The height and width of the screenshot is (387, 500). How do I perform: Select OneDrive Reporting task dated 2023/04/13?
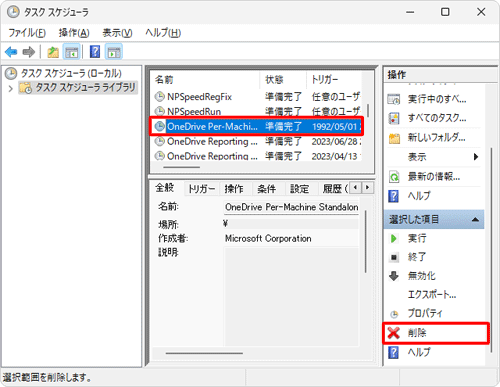(257, 156)
